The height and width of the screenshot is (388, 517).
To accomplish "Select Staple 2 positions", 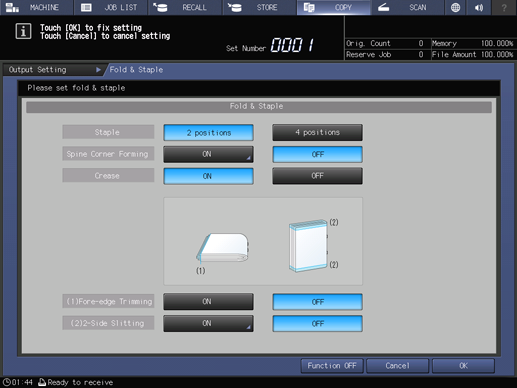I will [x=208, y=133].
